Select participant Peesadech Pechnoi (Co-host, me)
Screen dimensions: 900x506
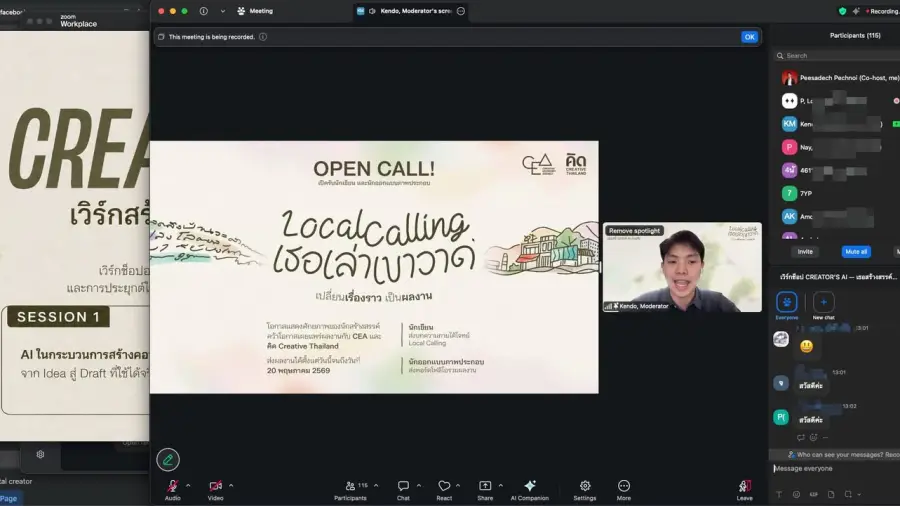click(840, 77)
